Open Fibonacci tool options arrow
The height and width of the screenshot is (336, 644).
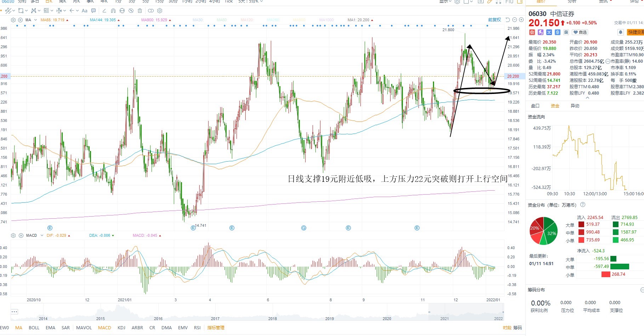pos(52,11)
